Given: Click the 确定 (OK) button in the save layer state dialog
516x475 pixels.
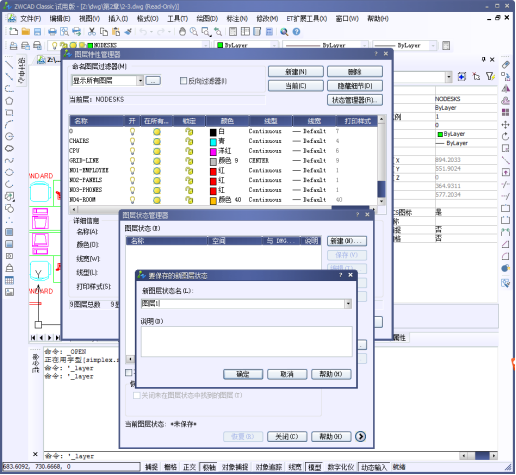Looking at the screenshot, I should (243, 374).
